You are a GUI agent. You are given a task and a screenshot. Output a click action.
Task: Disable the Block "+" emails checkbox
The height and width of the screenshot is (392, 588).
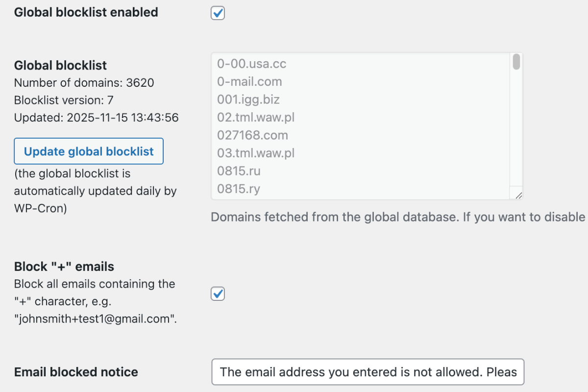(217, 294)
